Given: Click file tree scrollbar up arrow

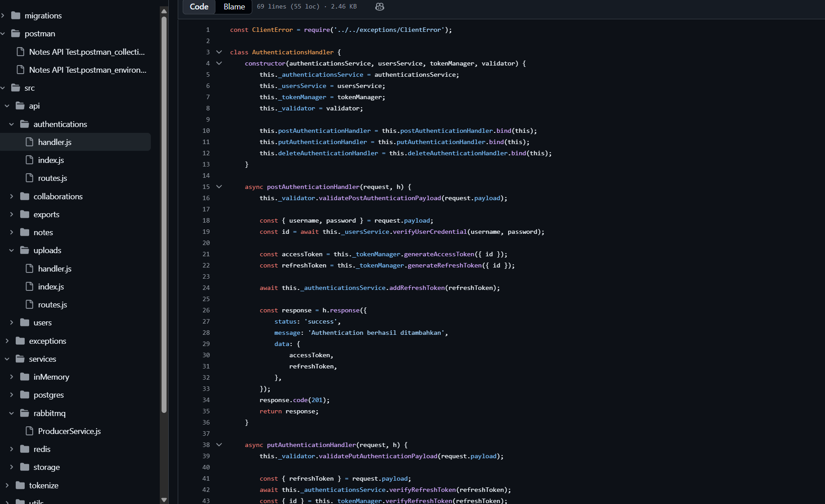Looking at the screenshot, I should (x=164, y=11).
